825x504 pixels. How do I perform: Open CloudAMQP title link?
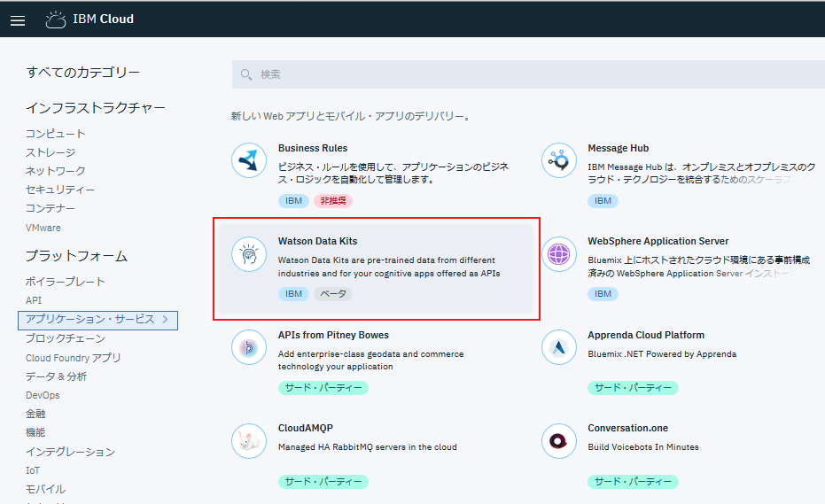(305, 428)
